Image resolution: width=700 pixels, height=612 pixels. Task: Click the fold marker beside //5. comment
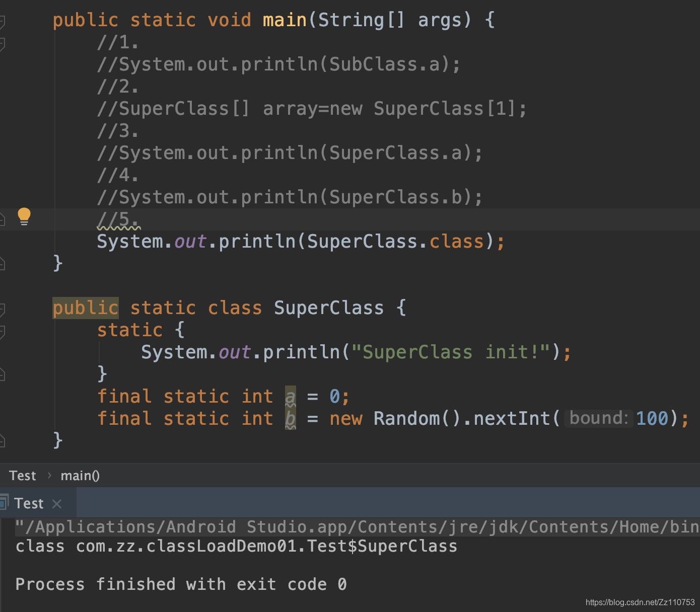click(x=2, y=219)
